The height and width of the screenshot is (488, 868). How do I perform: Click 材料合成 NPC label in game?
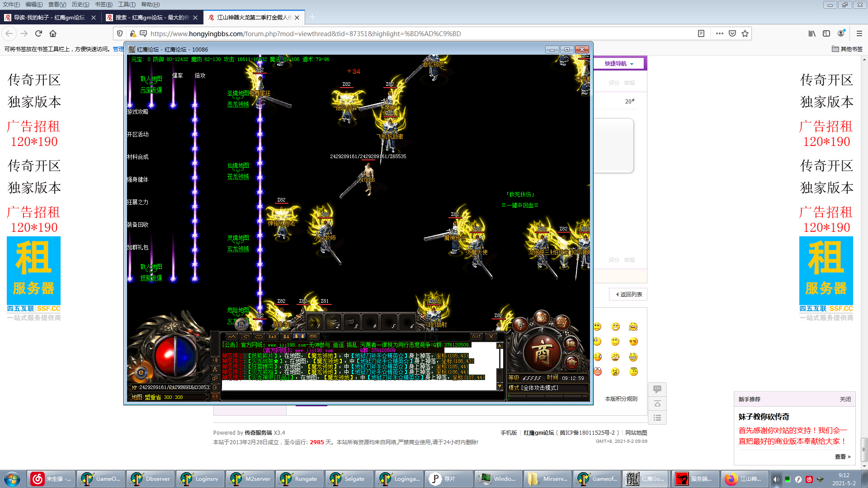click(x=138, y=157)
